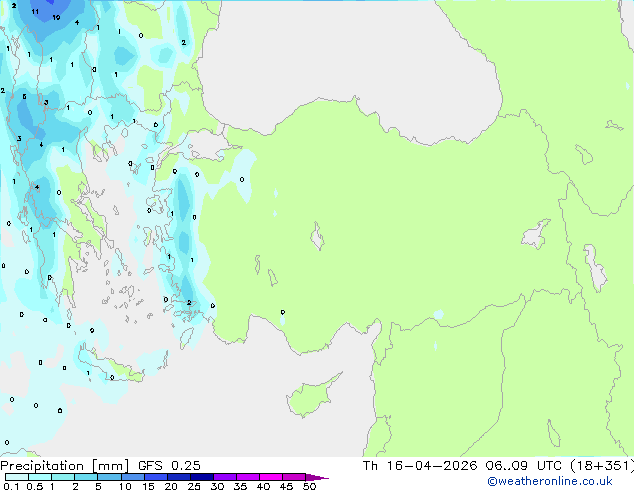This screenshot has height=490, width=634.
Task: Click the '(18+351)' forecast offset text
Action: click(x=602, y=466)
